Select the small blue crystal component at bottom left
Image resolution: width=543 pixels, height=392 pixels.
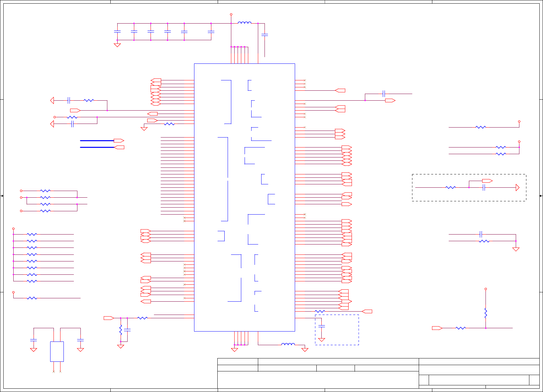57,351
